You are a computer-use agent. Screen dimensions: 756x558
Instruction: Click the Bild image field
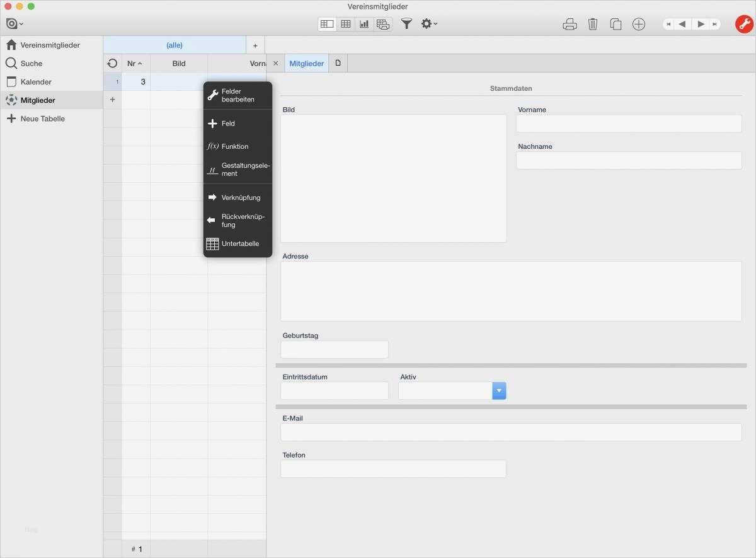pos(393,178)
